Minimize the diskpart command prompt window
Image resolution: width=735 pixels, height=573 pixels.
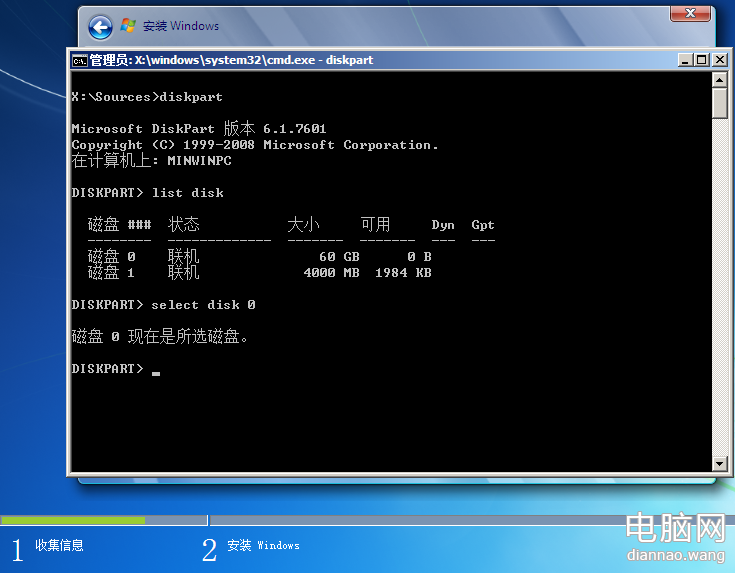point(683,60)
